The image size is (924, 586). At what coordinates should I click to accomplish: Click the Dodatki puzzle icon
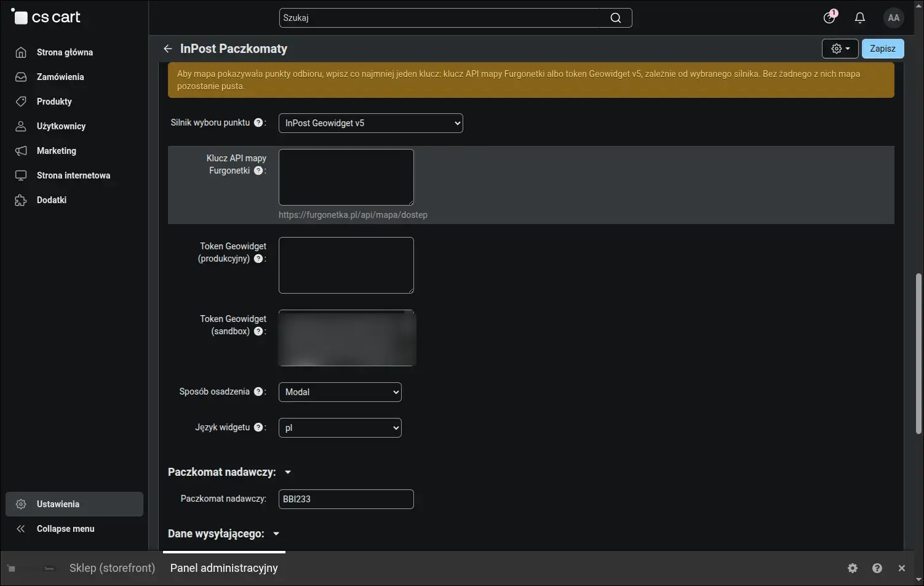click(21, 200)
